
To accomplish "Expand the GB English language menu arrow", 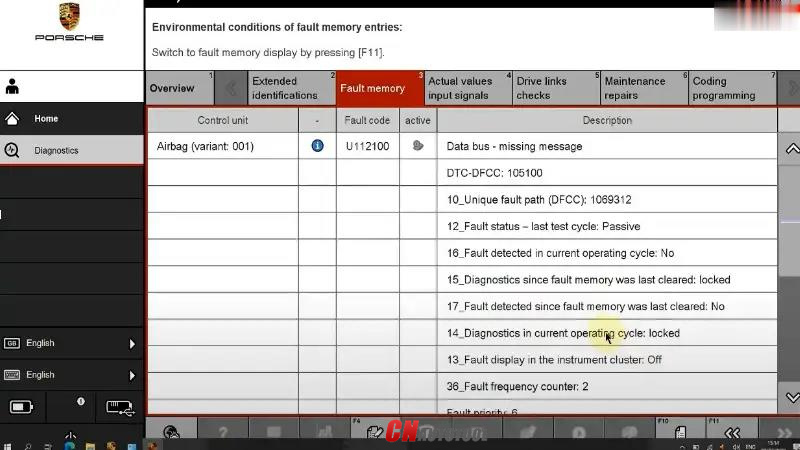I will tap(132, 344).
